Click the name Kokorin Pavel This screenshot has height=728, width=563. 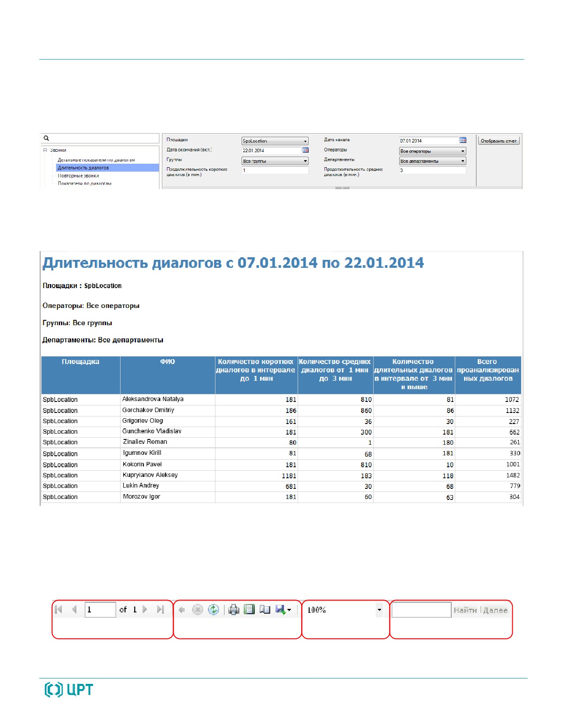coord(142,464)
